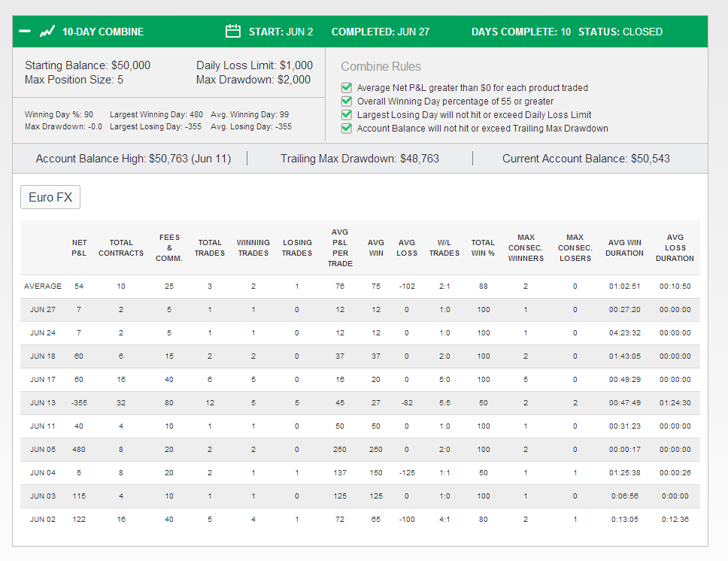Click COMPLETED: JUN 27 text
The height and width of the screenshot is (561, 728).
(x=381, y=32)
